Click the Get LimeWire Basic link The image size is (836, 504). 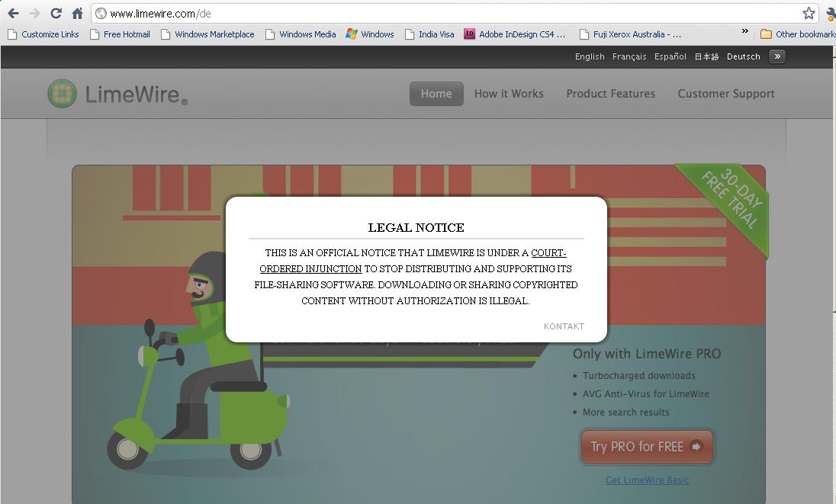tap(648, 480)
